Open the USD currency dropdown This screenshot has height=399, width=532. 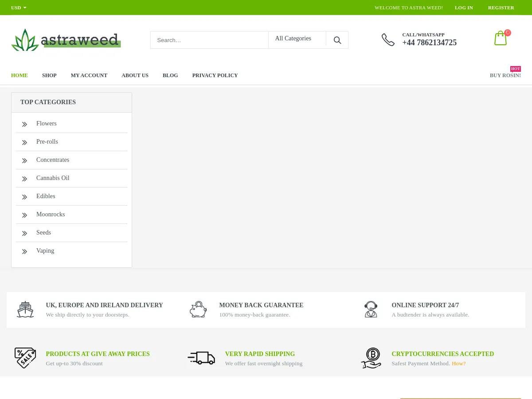click(18, 8)
